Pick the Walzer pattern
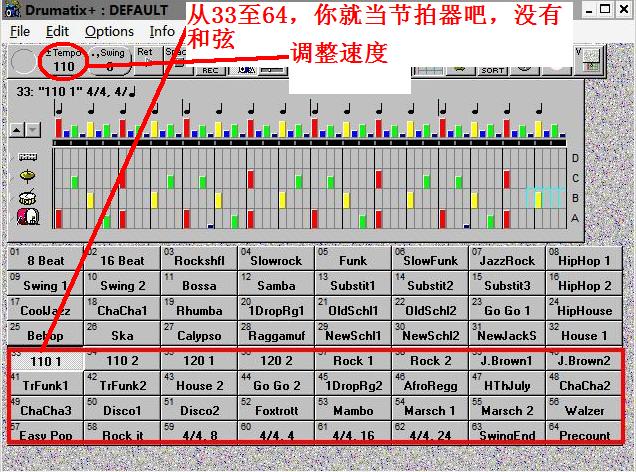This screenshot has height=472, width=636. [584, 408]
